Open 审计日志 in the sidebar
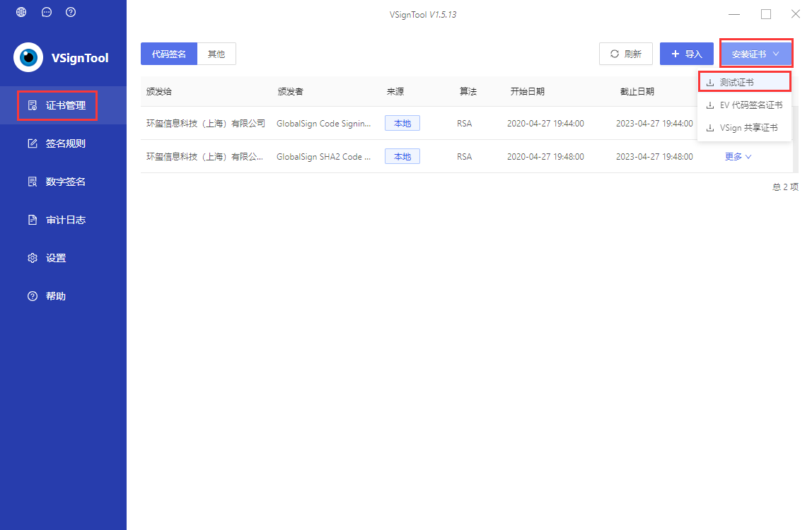This screenshot has width=812, height=530. 63,220
